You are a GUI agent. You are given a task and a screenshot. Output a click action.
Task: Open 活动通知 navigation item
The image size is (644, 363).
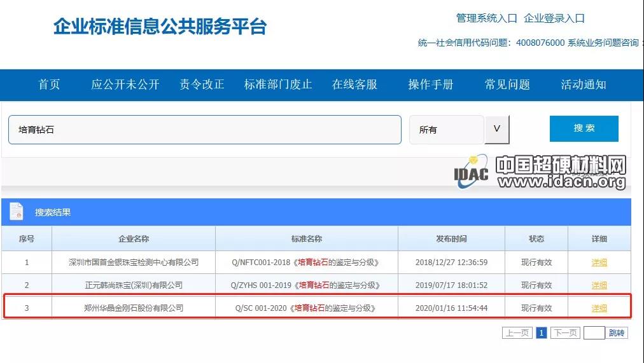584,85
